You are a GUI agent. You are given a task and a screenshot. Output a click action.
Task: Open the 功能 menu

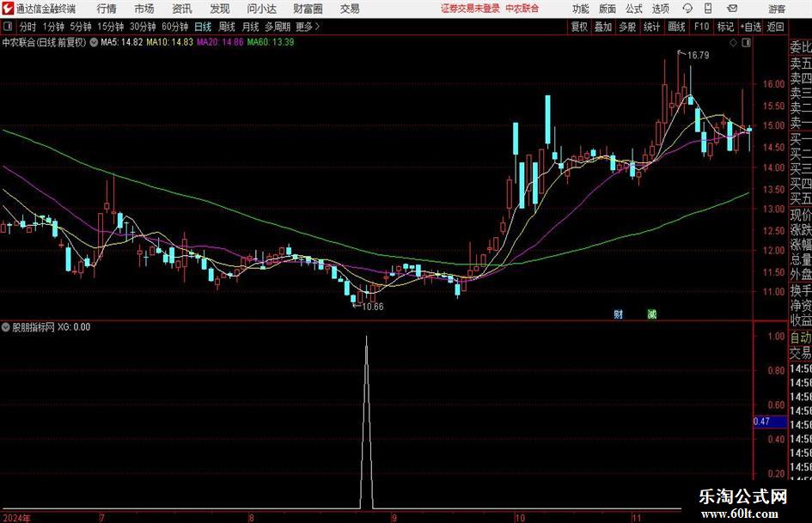(x=581, y=9)
